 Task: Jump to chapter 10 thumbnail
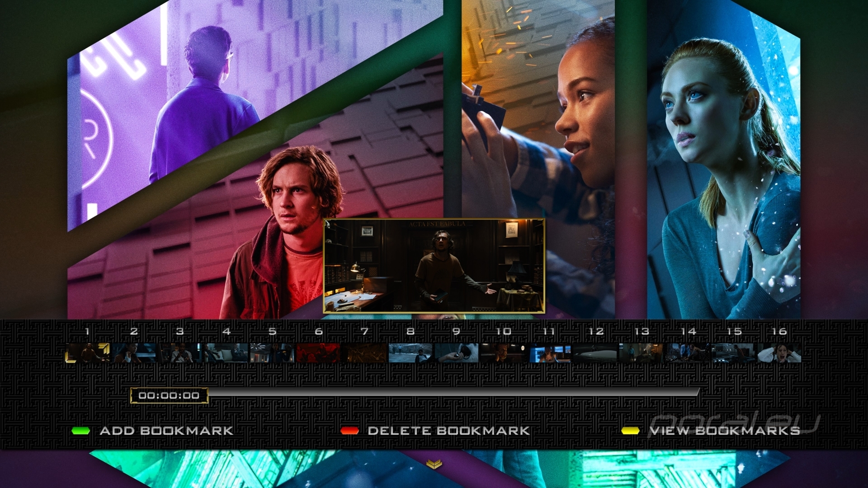[503, 353]
